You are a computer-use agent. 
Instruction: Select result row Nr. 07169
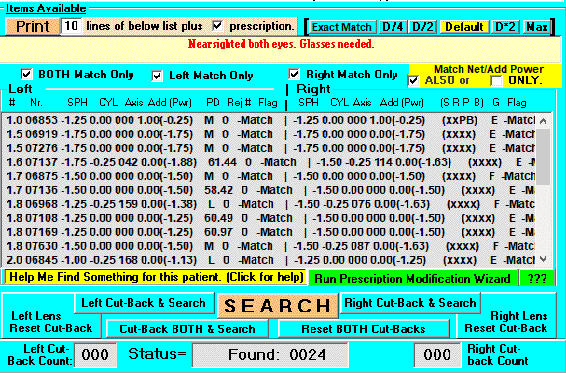[x=269, y=232]
